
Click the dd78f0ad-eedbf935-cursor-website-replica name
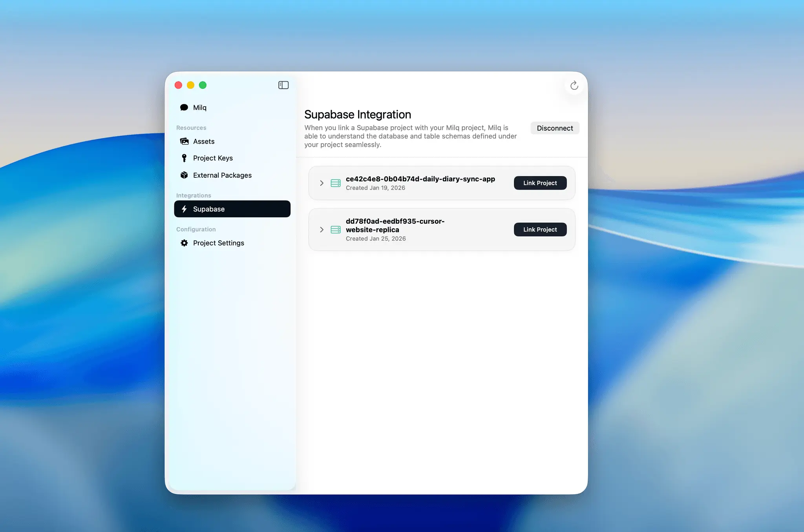(x=395, y=226)
